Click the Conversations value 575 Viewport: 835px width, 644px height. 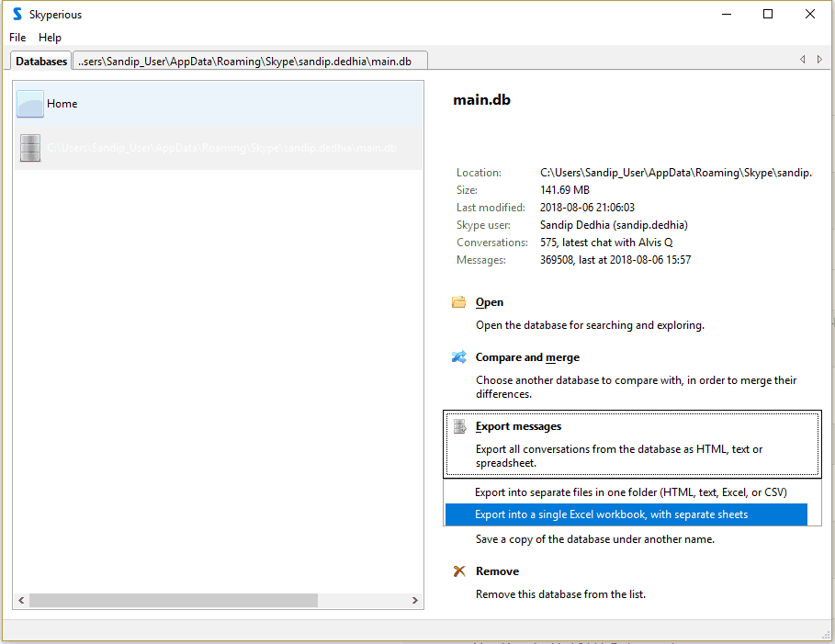coord(606,243)
